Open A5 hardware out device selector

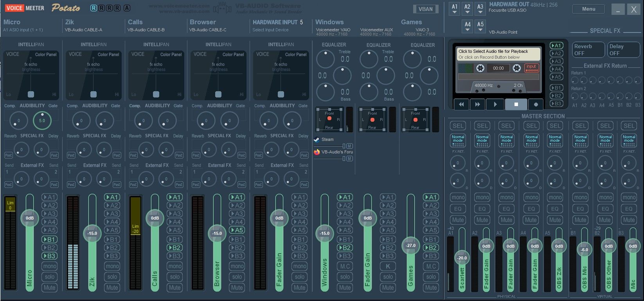coord(480,26)
